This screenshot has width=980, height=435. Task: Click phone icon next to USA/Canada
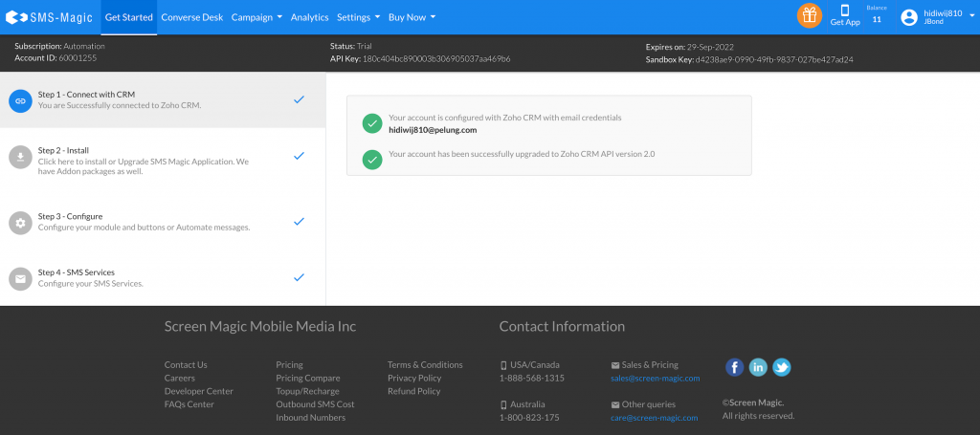pos(503,365)
